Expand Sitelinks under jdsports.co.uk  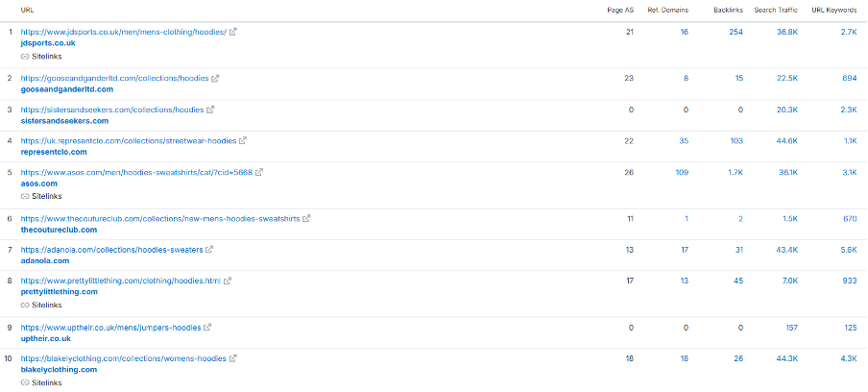(x=41, y=57)
